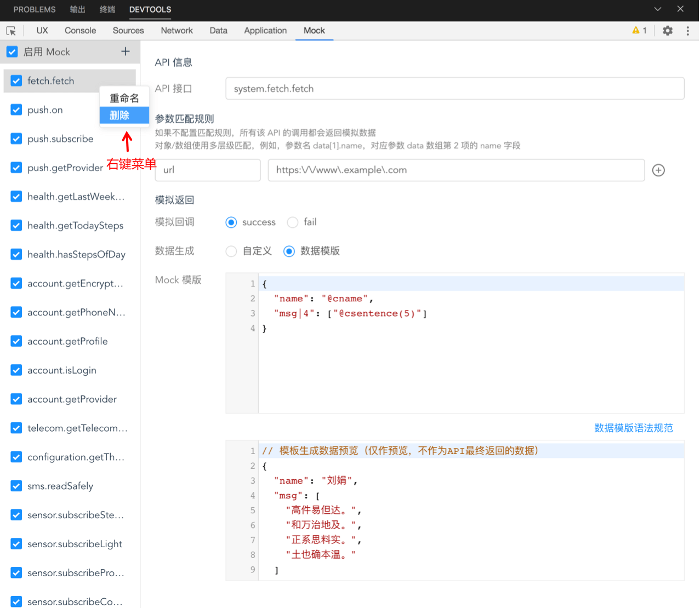The width and height of the screenshot is (700, 608).
Task: Open DevTools settings gear
Action: click(x=667, y=31)
